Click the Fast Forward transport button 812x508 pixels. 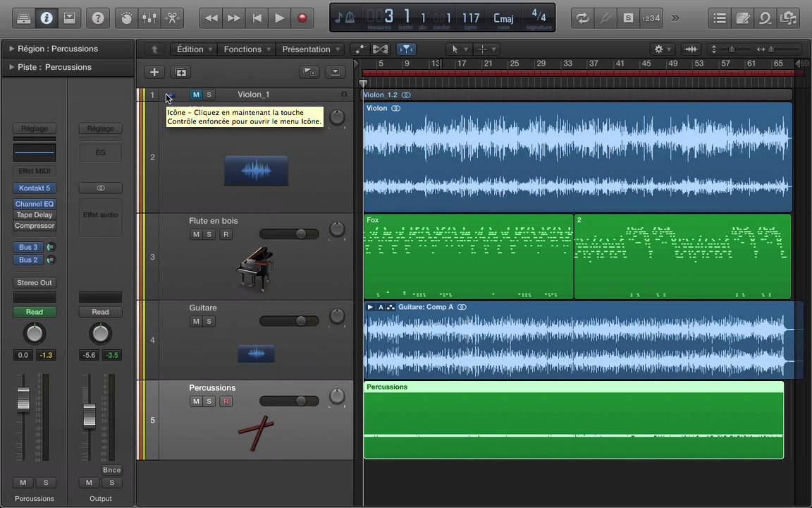pos(233,18)
